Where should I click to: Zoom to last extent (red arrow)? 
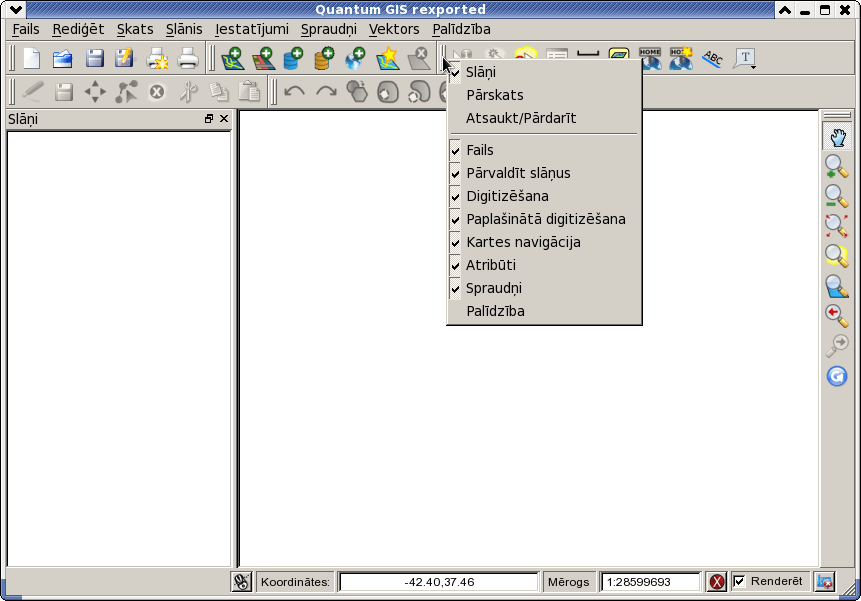point(837,316)
